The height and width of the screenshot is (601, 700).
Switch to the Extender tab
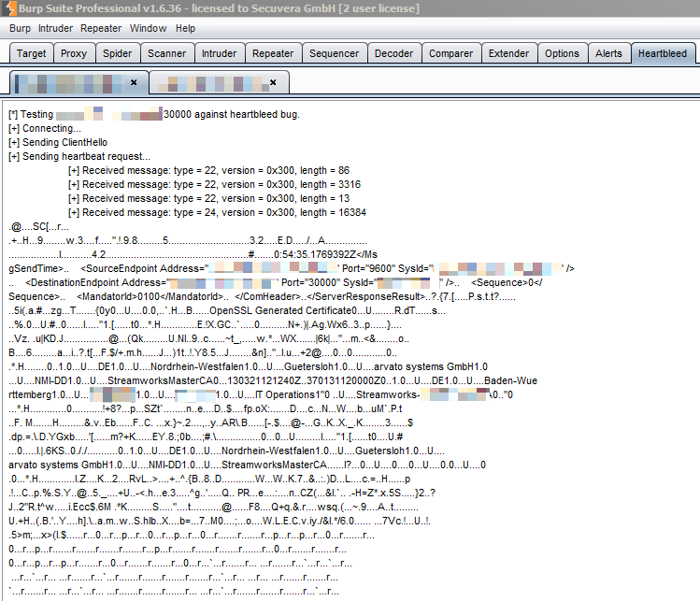508,53
